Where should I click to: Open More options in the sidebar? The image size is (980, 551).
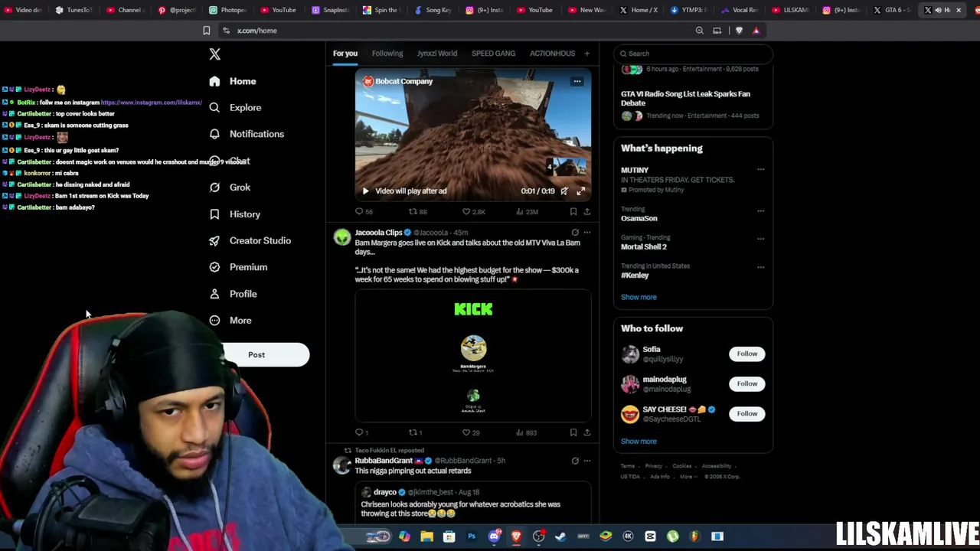pos(230,321)
